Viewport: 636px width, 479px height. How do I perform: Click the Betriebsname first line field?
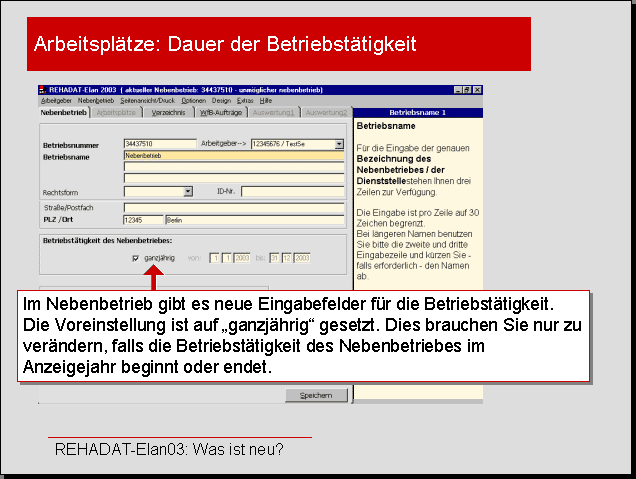[x=233, y=156]
